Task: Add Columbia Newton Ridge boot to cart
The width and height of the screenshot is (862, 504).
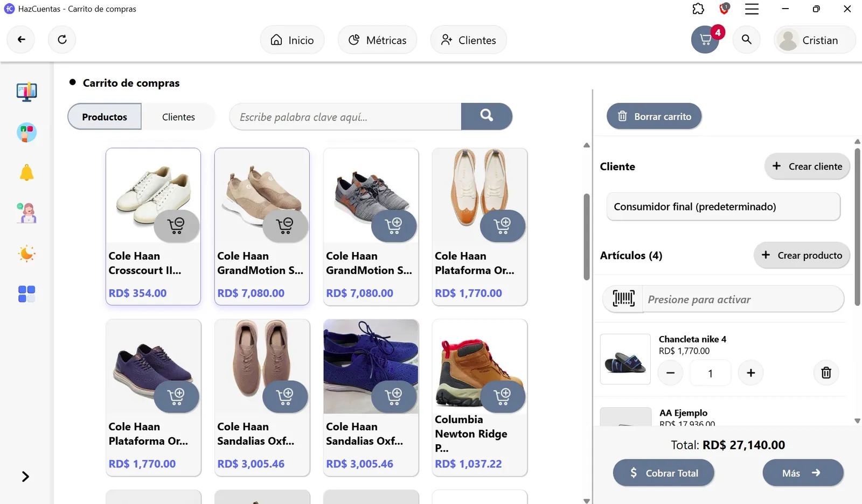Action: coord(502,397)
